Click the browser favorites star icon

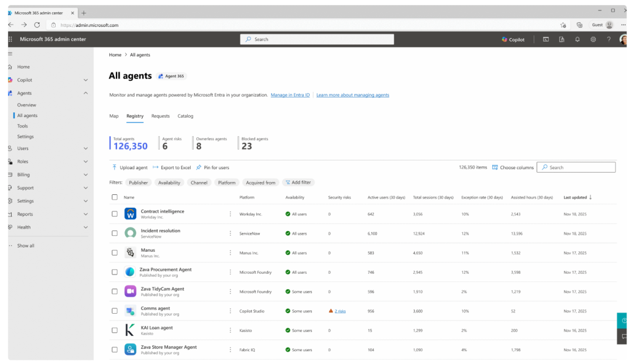tap(563, 25)
